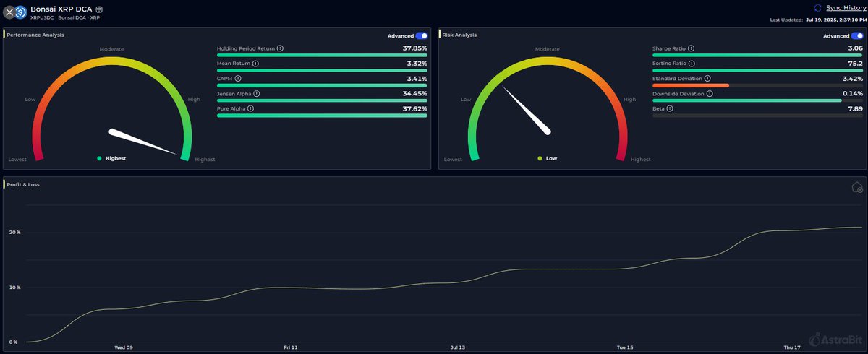
Task: Click 'XRPUSDC | Bonsai DCA - XRP' subtitle
Action: pos(65,17)
